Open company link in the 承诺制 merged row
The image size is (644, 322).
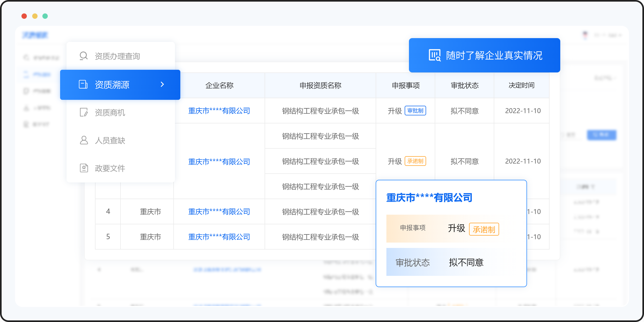point(219,162)
